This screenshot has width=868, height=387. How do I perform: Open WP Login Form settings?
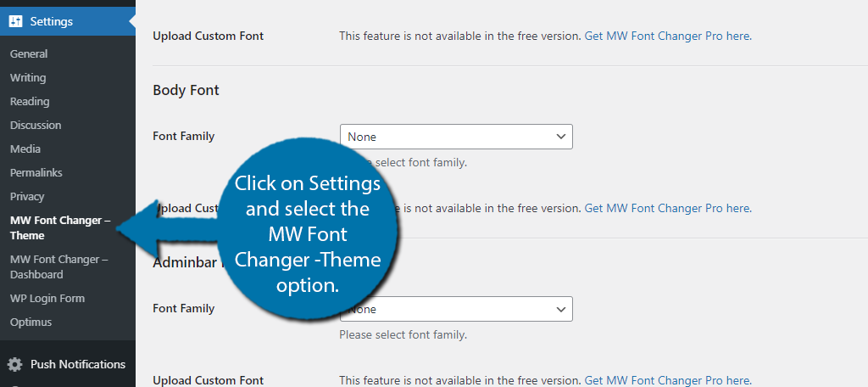coord(47,298)
